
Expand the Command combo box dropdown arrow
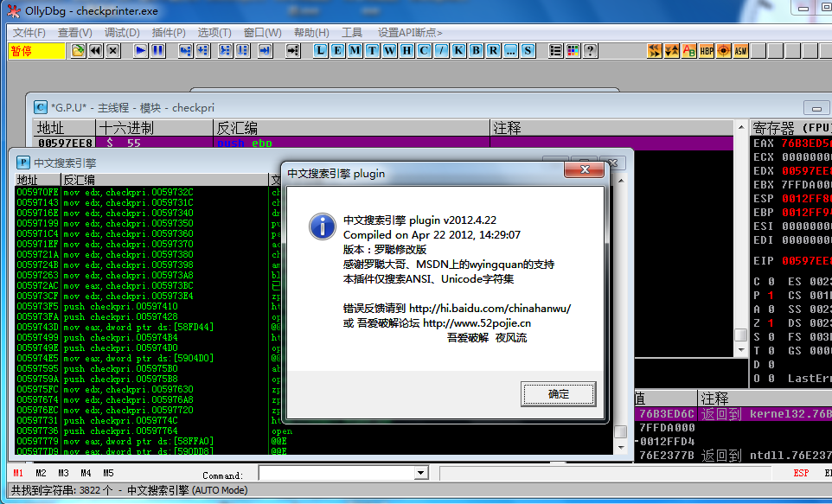point(421,473)
